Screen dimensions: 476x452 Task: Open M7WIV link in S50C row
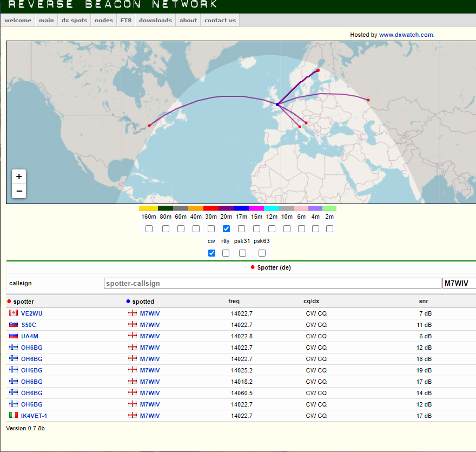coord(150,325)
